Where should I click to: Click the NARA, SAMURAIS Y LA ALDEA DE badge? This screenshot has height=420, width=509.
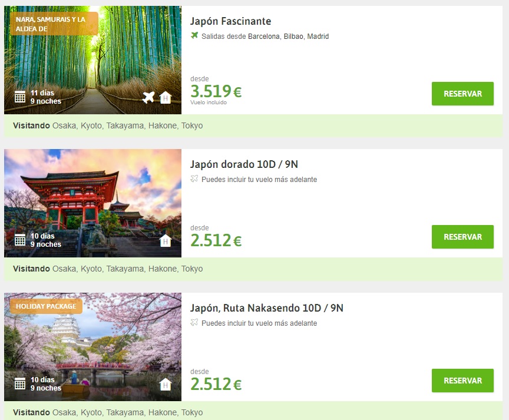point(54,24)
